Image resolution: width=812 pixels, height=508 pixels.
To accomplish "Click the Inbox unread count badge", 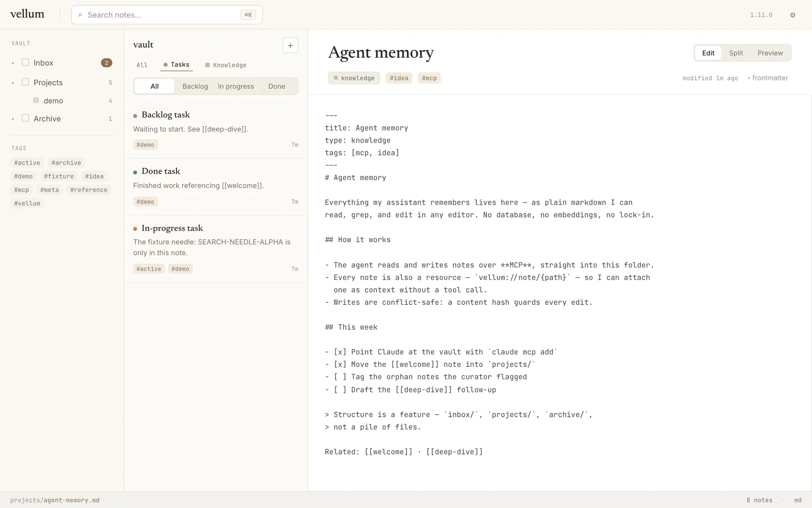I will click(x=106, y=63).
